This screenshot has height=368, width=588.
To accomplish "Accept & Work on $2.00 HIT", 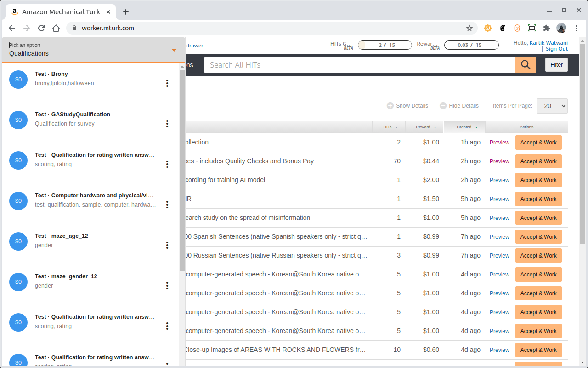I will 538,180.
